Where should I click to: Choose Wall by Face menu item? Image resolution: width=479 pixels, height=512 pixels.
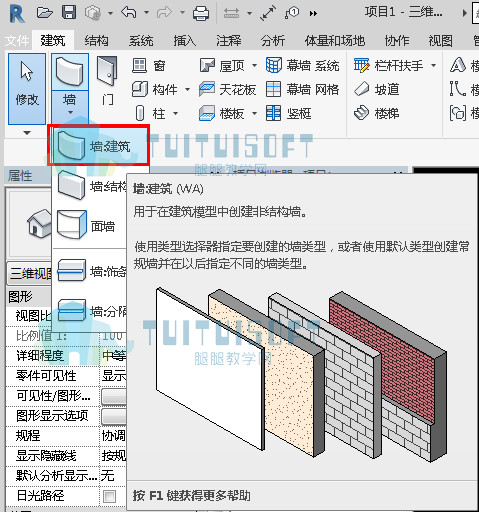90,226
